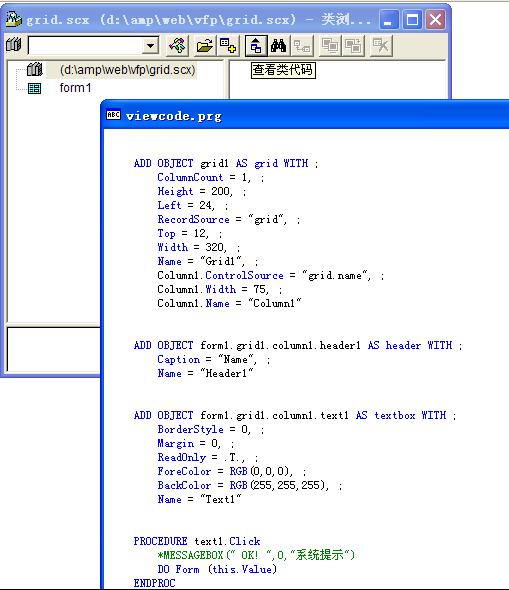The height and width of the screenshot is (590, 509).
Task: Click inside the class type combo box field
Action: point(86,46)
